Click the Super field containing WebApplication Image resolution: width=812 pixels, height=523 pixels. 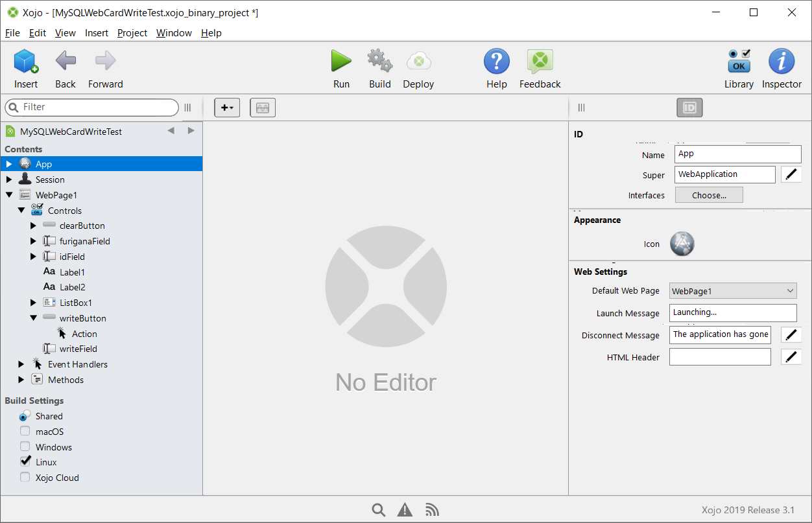click(725, 174)
